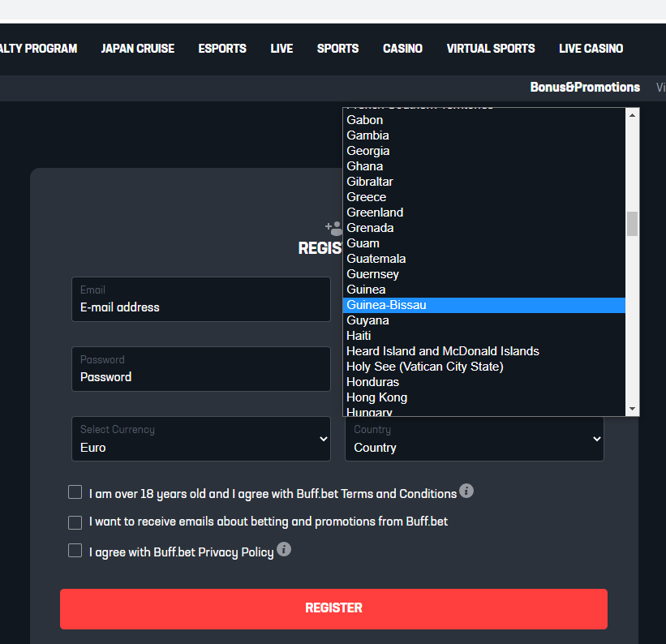The width and height of the screenshot is (666, 644).
Task: Choose Guyana from the country list
Action: pos(483,320)
